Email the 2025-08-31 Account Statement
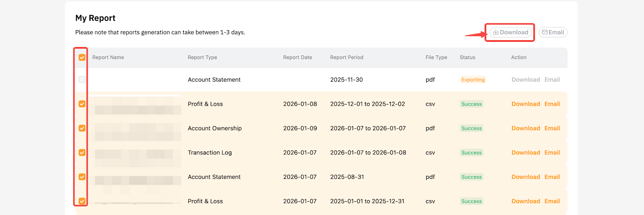 [x=552, y=177]
